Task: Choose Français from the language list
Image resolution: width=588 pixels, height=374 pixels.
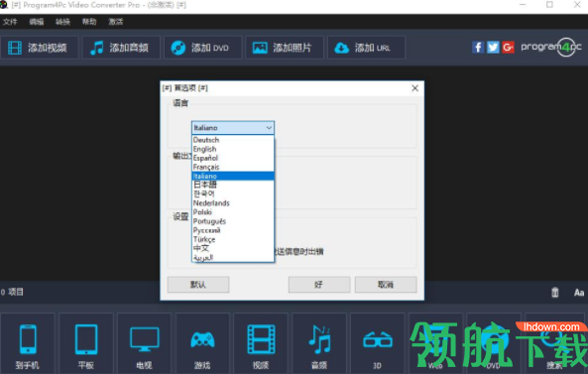Action: pos(233,167)
